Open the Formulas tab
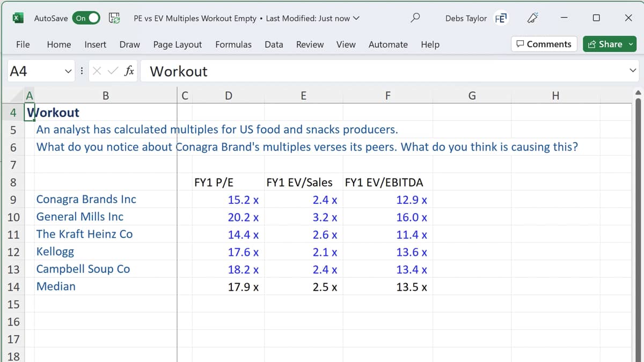 pyautogui.click(x=233, y=45)
